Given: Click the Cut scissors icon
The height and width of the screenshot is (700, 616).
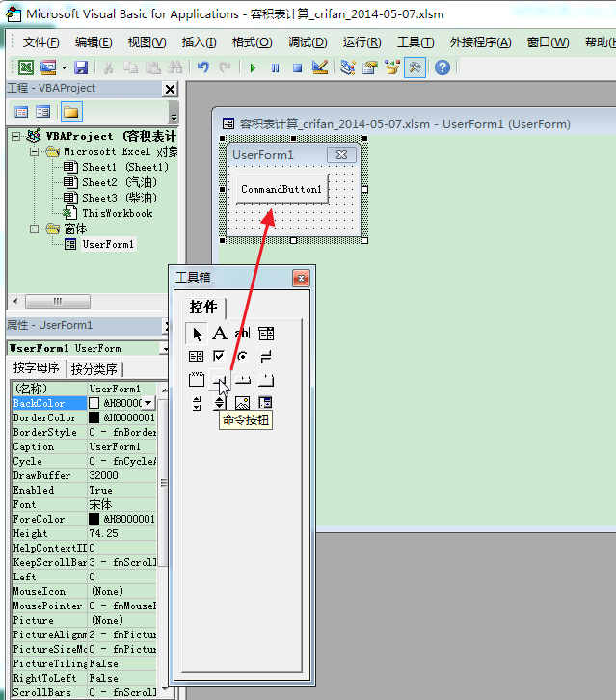Looking at the screenshot, I should (x=108, y=67).
